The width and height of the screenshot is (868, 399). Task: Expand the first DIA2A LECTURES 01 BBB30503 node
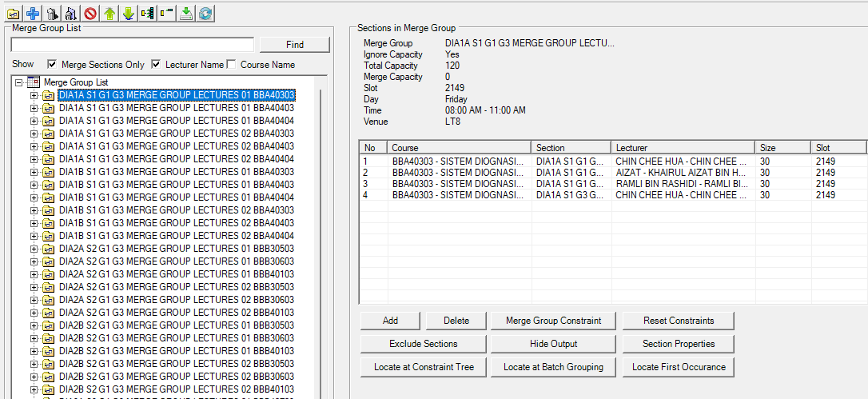[34, 249]
